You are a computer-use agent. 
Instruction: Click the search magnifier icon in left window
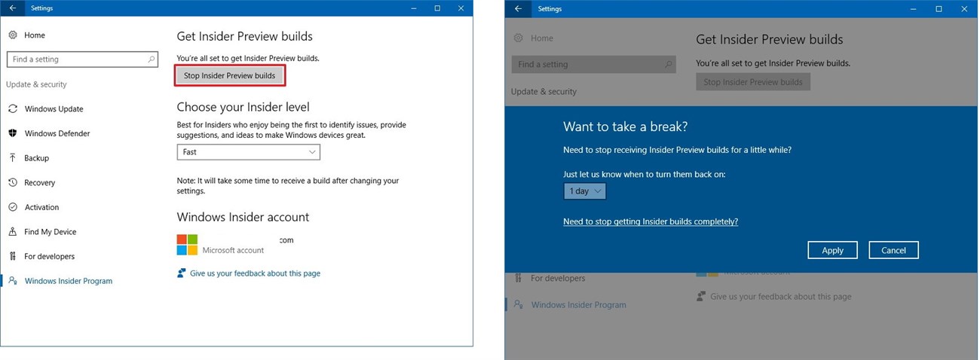pos(152,59)
